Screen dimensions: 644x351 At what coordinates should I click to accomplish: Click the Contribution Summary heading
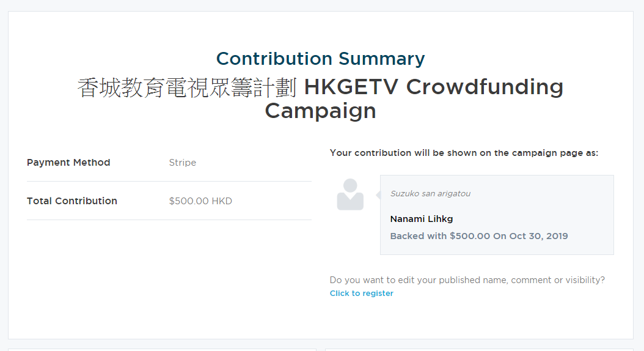click(x=320, y=59)
